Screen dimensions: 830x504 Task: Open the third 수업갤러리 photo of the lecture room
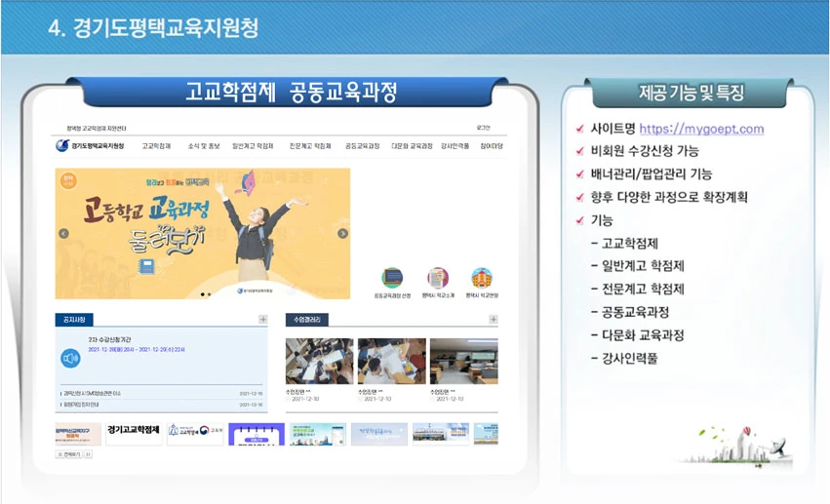(463, 362)
